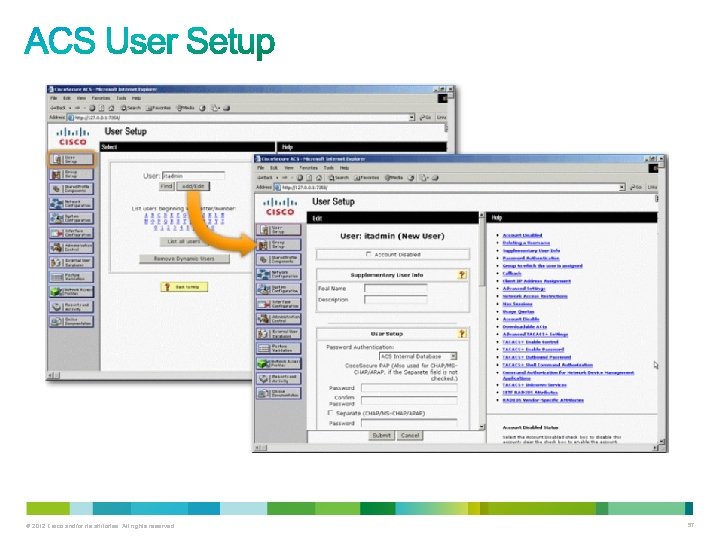Click Online Documentation in front window sidebar

[x=279, y=394]
